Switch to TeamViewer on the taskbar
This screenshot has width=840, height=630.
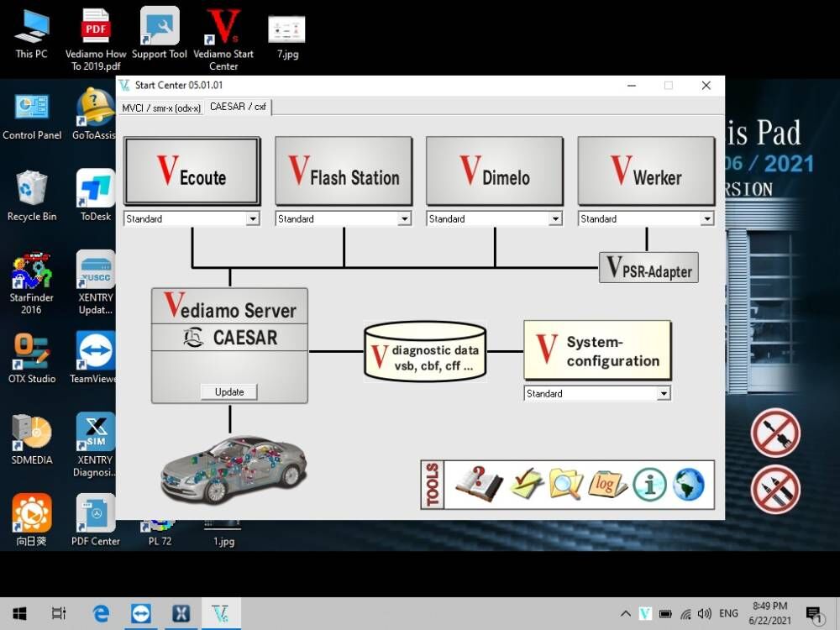click(141, 613)
